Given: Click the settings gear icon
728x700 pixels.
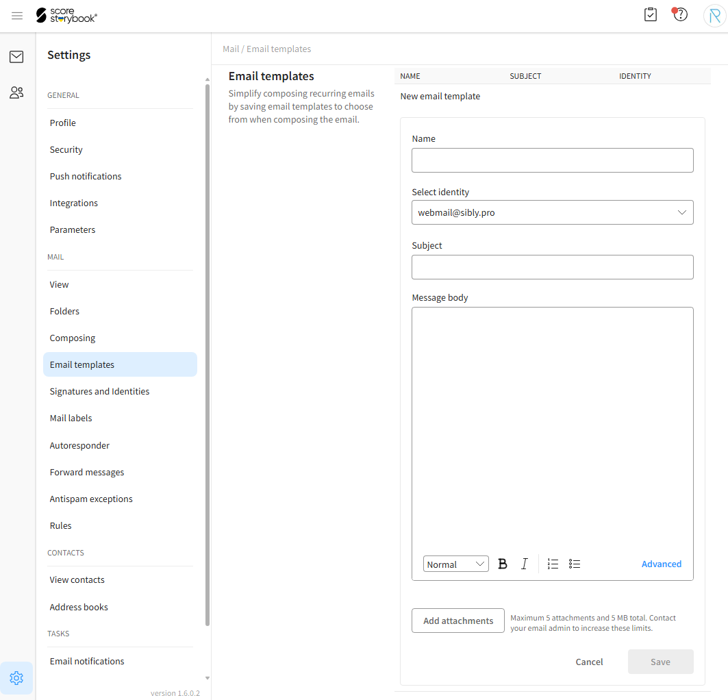Looking at the screenshot, I should point(16,677).
